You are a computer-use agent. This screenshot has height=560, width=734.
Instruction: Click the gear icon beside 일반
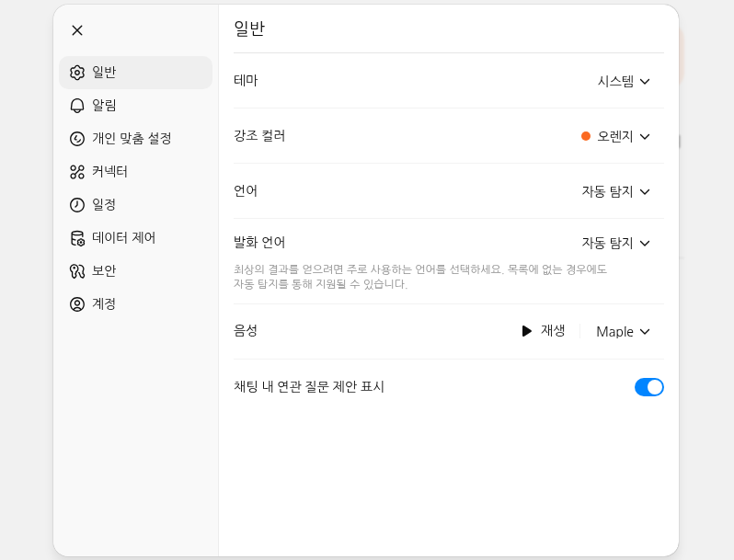[77, 73]
